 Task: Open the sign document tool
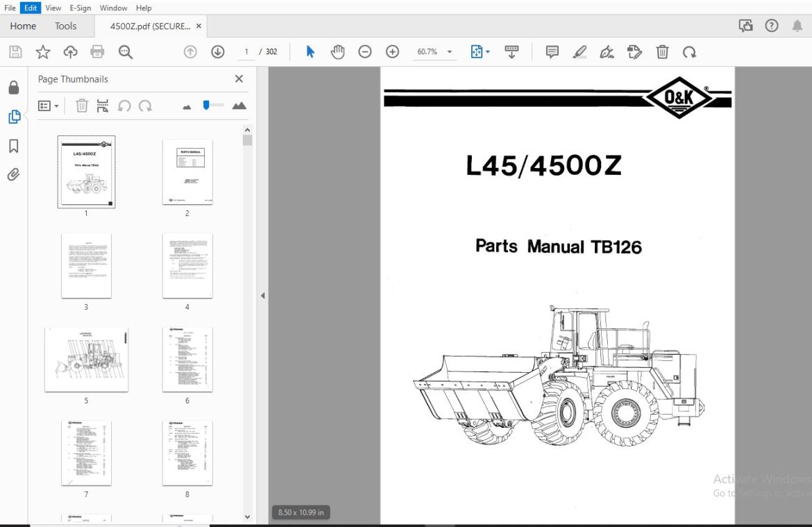pos(607,52)
